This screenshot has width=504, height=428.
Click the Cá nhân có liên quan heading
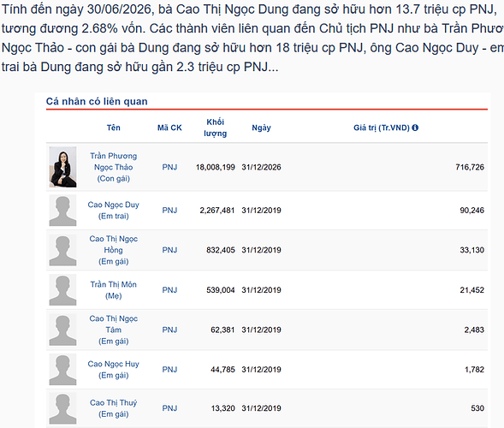click(x=97, y=101)
